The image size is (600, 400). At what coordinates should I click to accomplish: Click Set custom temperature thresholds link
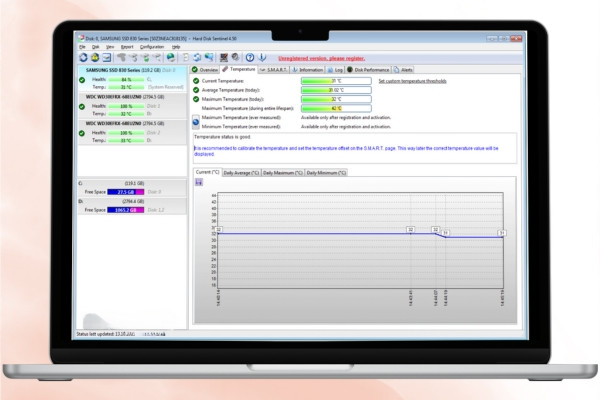point(412,81)
